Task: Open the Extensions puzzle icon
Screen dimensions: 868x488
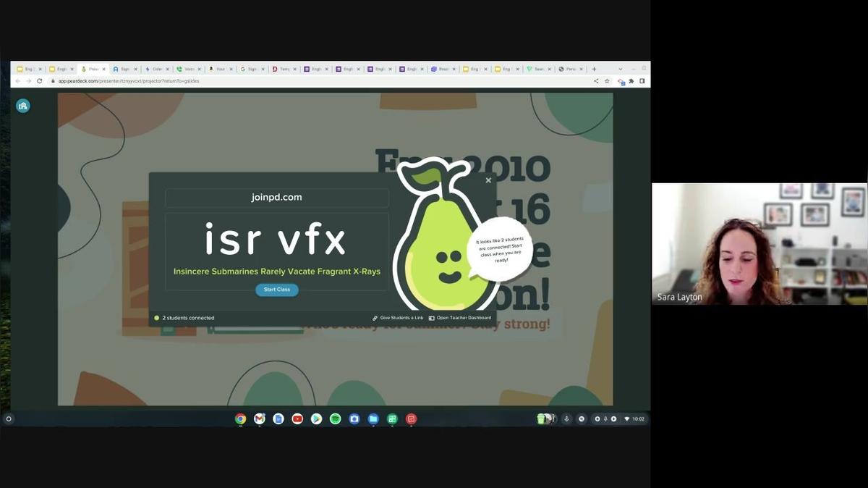Action: tap(631, 81)
